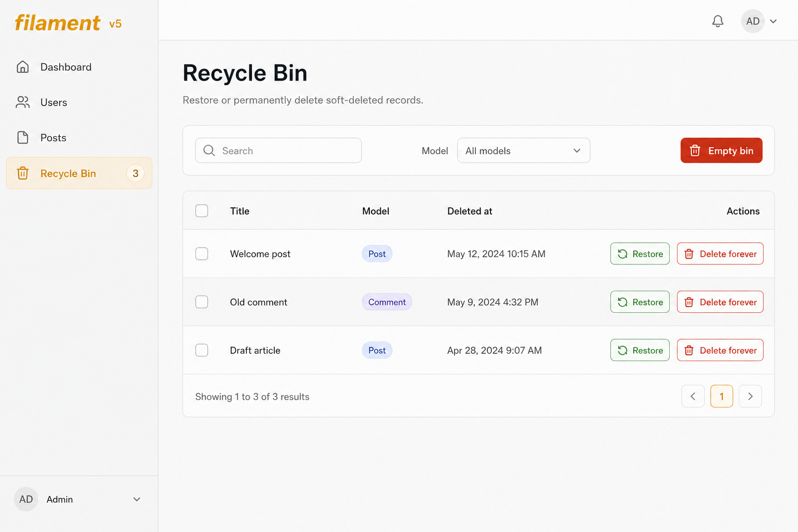Click the Posts document icon
Image resolution: width=798 pixels, height=532 pixels.
tap(23, 138)
